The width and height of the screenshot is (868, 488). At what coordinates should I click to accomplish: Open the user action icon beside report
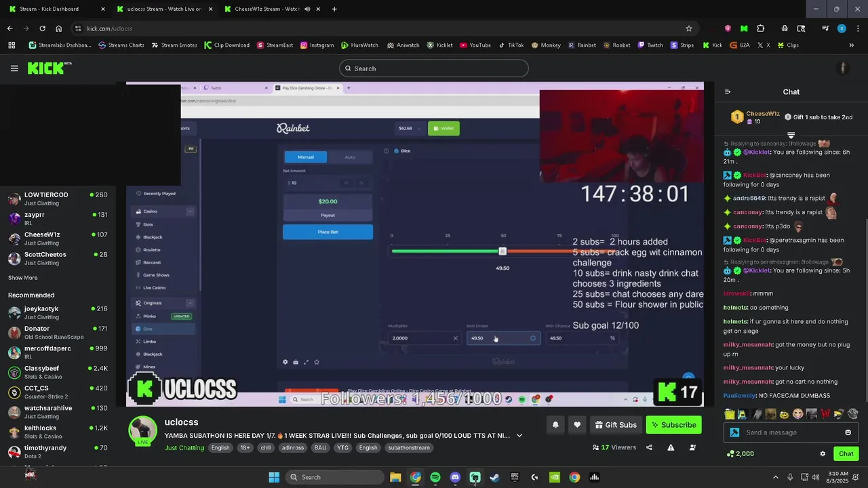[692, 447]
